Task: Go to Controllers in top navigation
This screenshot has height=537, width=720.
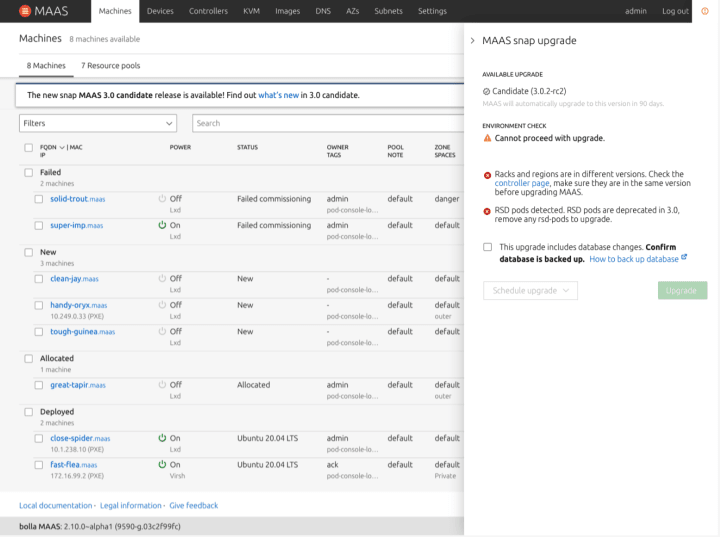Action: (208, 11)
